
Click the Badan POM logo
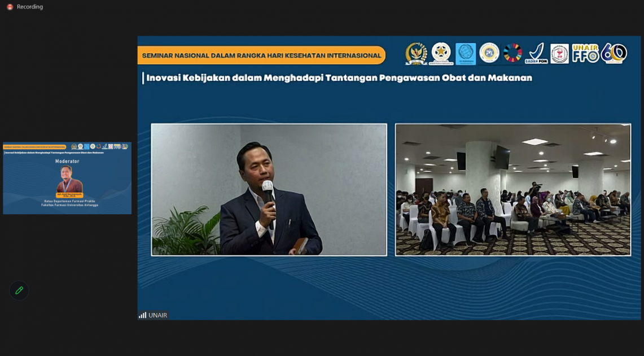pyautogui.click(x=536, y=54)
